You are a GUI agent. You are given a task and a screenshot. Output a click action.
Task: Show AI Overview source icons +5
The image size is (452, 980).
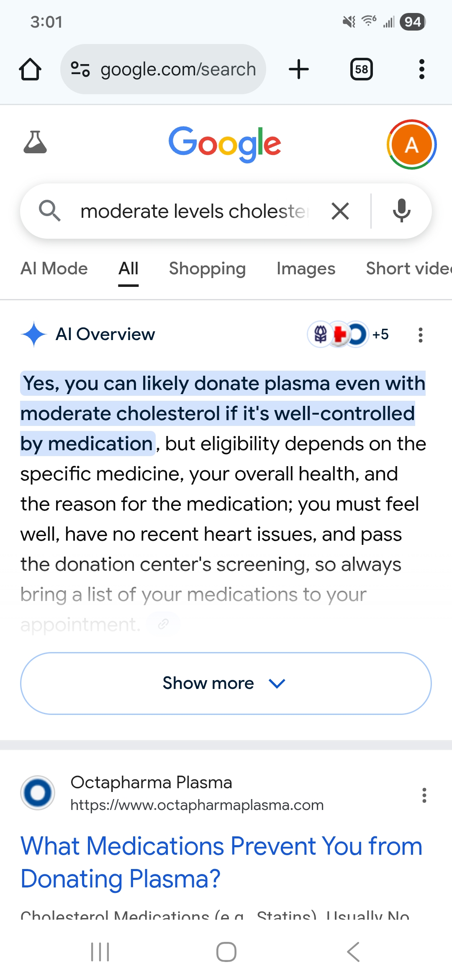(x=349, y=335)
